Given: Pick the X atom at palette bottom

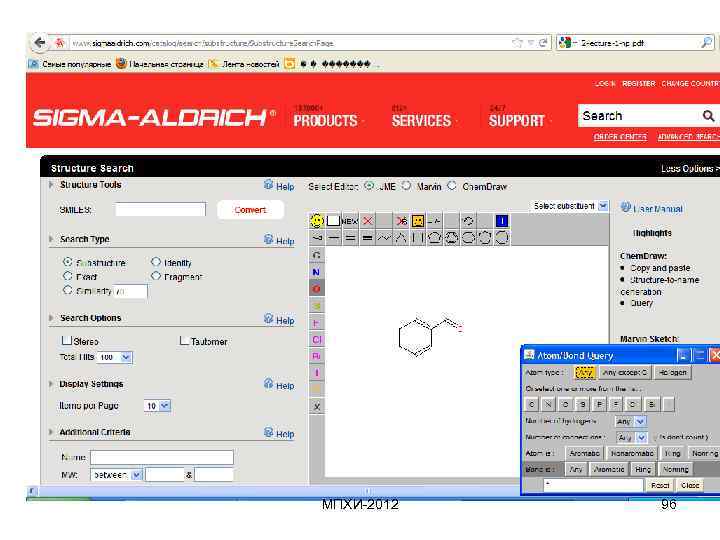Looking at the screenshot, I should pos(316,406).
